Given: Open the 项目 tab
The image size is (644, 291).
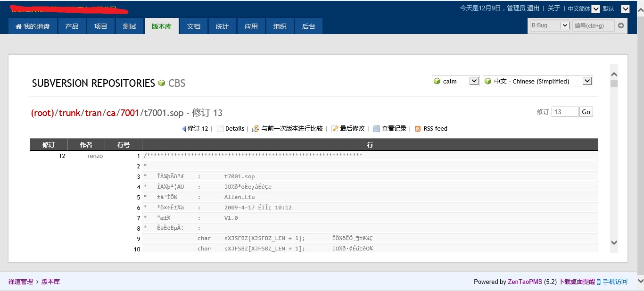Looking at the screenshot, I should (100, 26).
